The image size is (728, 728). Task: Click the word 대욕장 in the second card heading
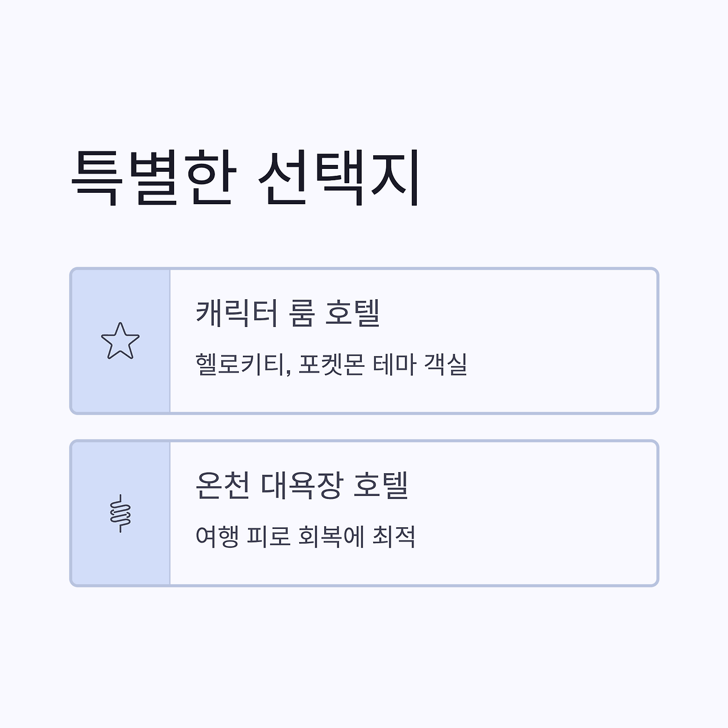coord(301,485)
